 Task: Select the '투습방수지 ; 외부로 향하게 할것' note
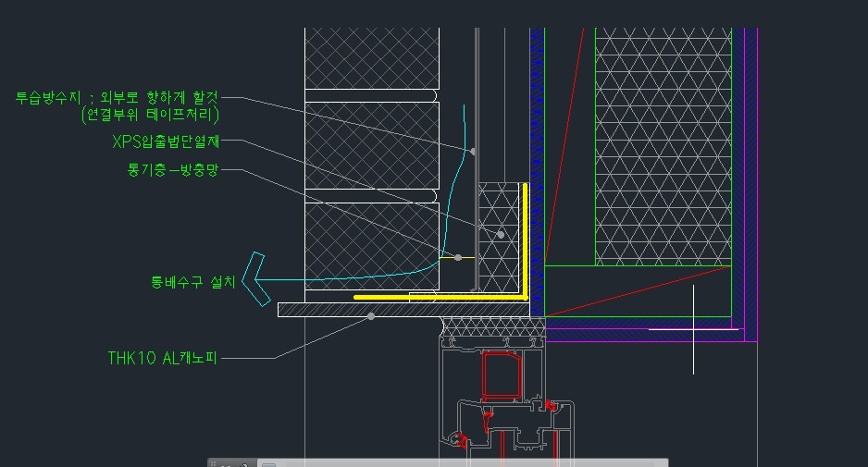point(118,97)
